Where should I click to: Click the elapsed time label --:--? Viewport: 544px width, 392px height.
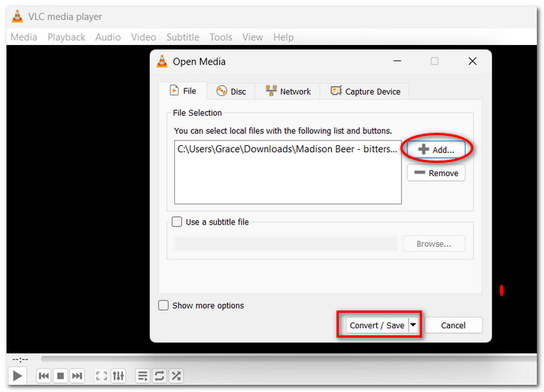coord(20,359)
